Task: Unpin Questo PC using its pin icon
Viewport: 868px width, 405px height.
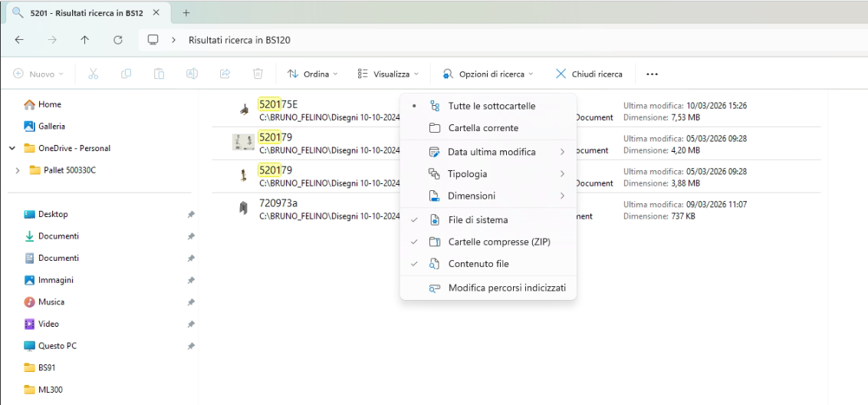Action: pyautogui.click(x=190, y=346)
